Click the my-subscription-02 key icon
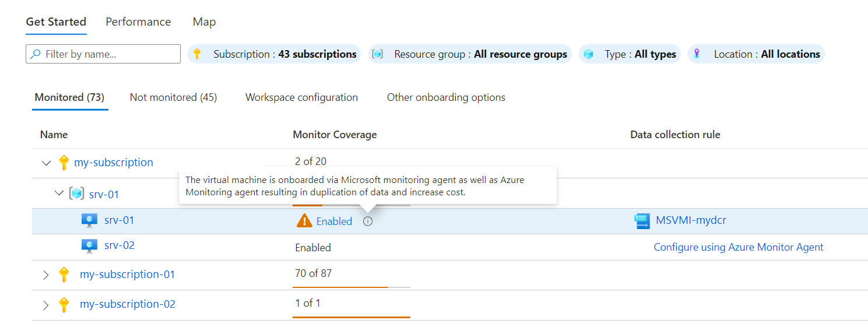The height and width of the screenshot is (334, 868). point(64,304)
